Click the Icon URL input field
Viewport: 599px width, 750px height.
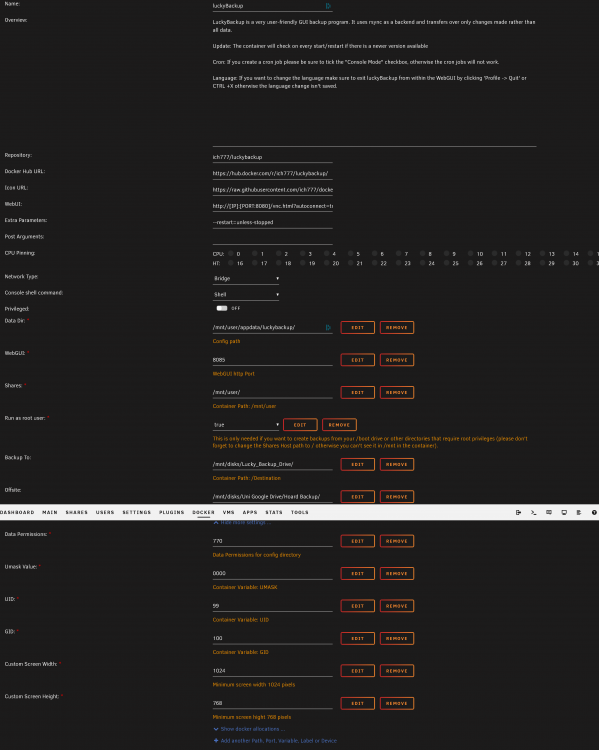(x=272, y=190)
